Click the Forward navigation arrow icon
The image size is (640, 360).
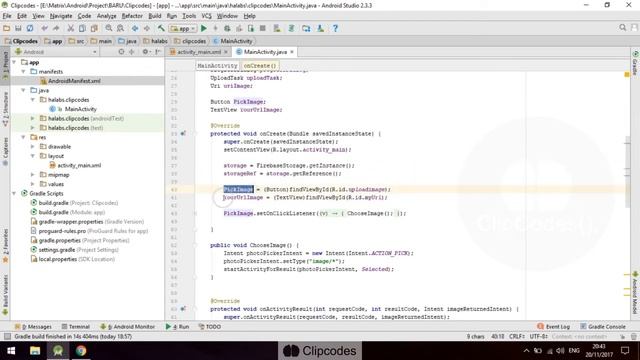click(147, 28)
